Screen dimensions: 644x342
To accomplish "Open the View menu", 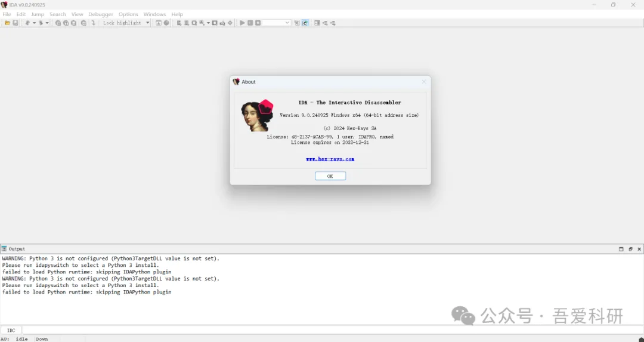I will point(77,14).
